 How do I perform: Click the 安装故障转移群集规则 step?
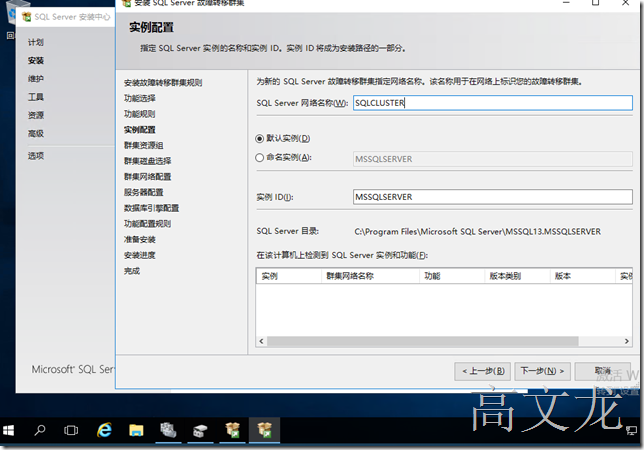pyautogui.click(x=163, y=83)
